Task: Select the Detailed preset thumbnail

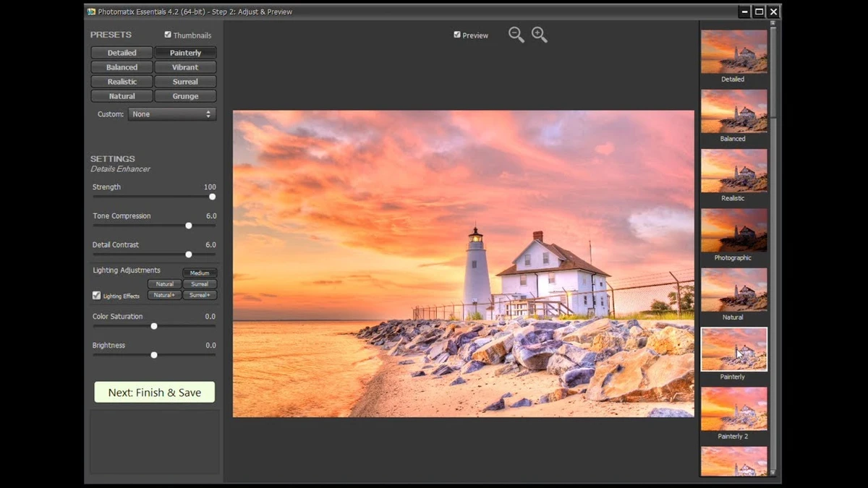Action: pyautogui.click(x=733, y=51)
